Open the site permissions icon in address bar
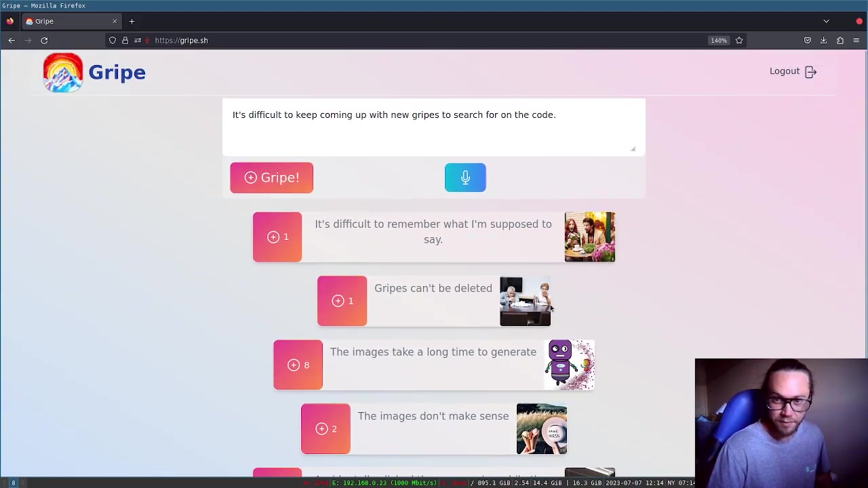 [137, 41]
